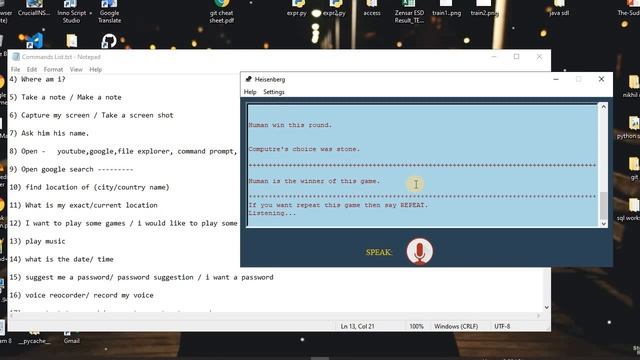Click line 'Computre's choice was stone.'

click(x=304, y=149)
